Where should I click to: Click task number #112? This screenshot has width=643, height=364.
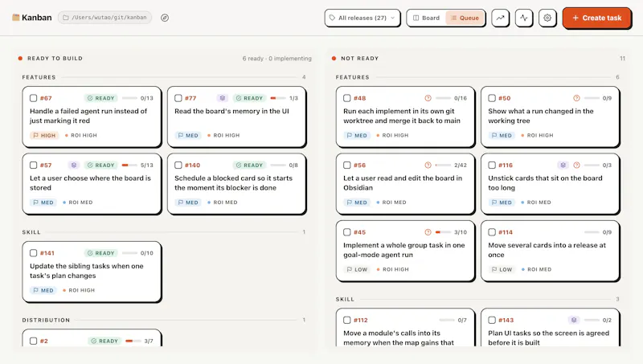tap(360, 320)
